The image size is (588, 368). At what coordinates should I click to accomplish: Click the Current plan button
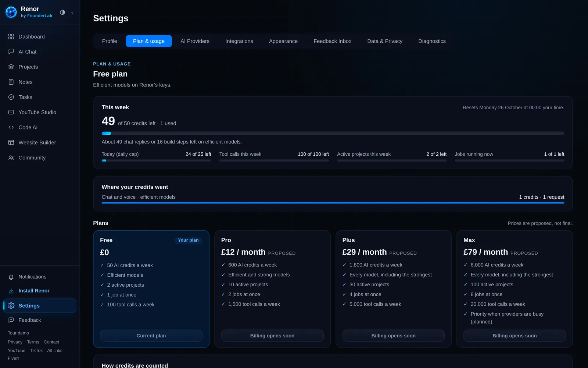[x=151, y=336]
